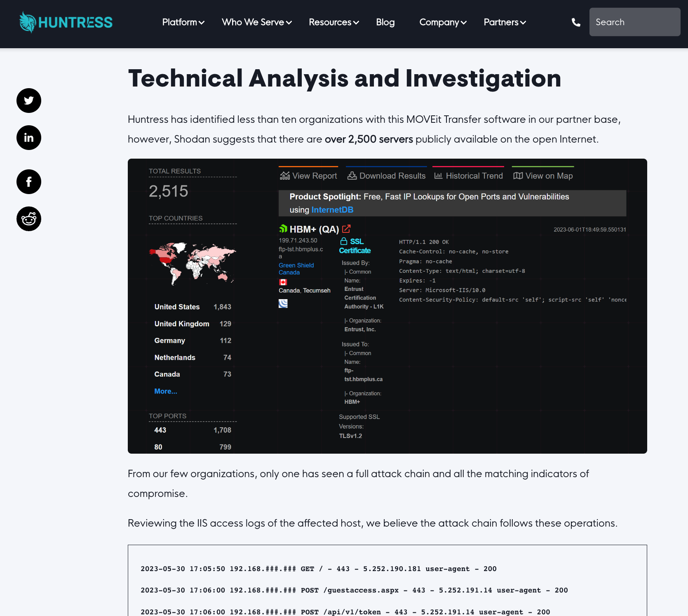The image size is (688, 616).
Task: Click the SSL Certificate lock icon
Action: point(343,241)
